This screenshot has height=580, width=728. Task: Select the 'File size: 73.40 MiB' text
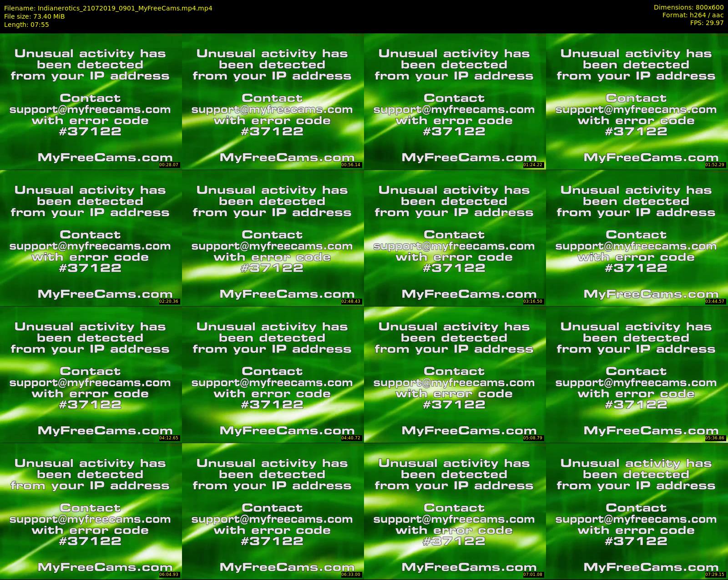click(x=34, y=16)
